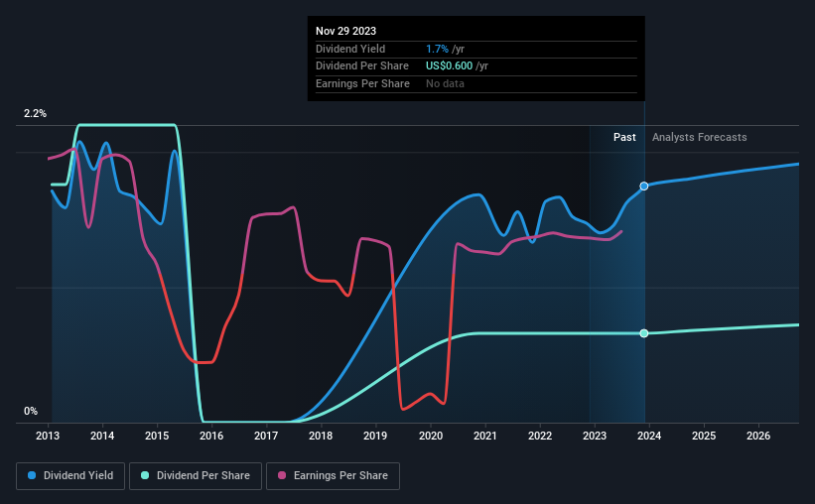This screenshot has height=504, width=815.
Task: Click the 2023 x-axis label
Action: tap(595, 436)
